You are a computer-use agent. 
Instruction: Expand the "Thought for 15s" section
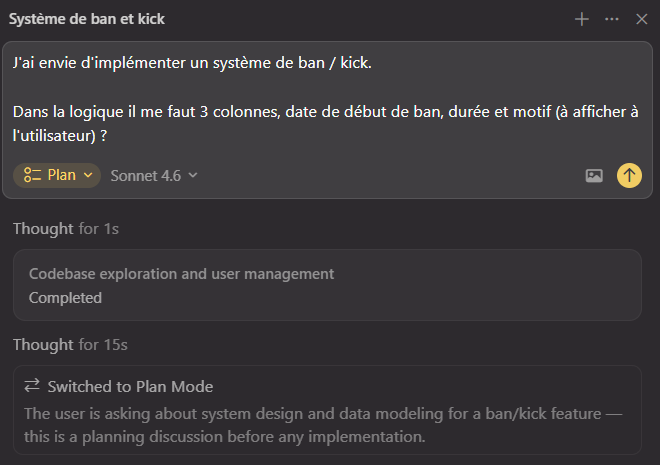tap(70, 345)
